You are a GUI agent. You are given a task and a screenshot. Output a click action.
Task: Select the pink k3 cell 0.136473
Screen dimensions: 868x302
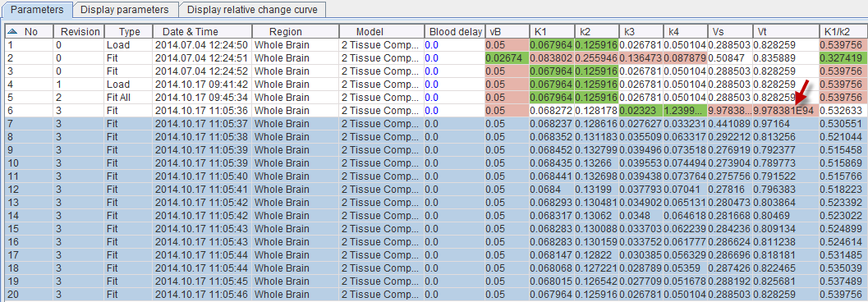click(641, 58)
